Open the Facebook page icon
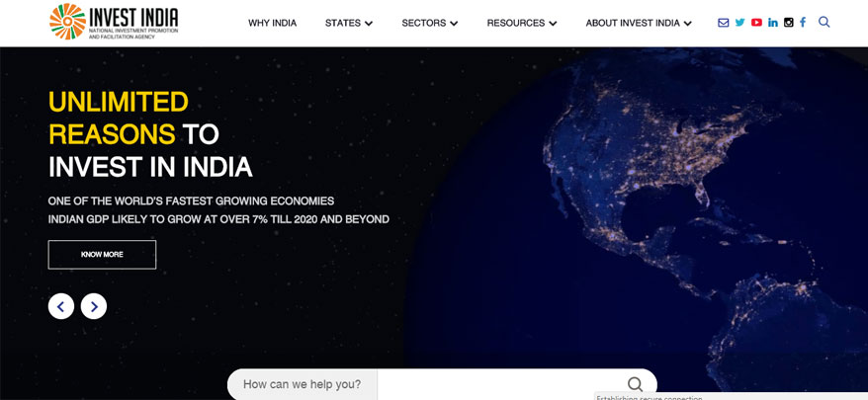 803,23
